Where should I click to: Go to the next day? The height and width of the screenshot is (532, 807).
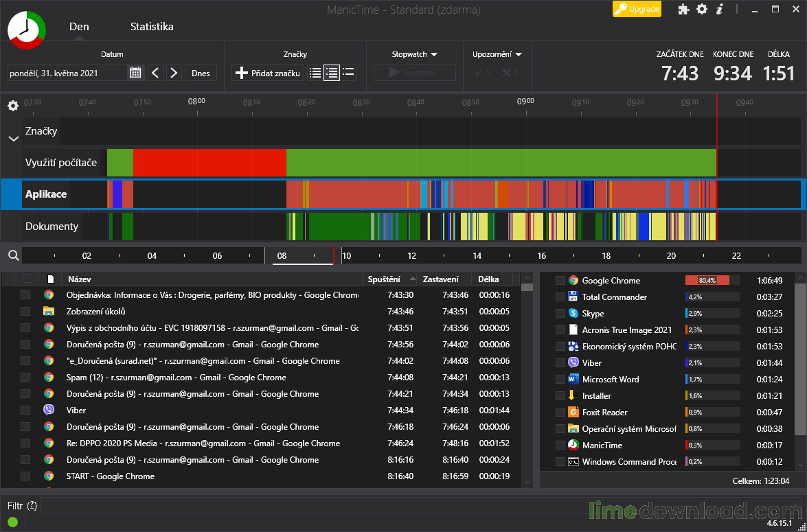click(x=174, y=73)
